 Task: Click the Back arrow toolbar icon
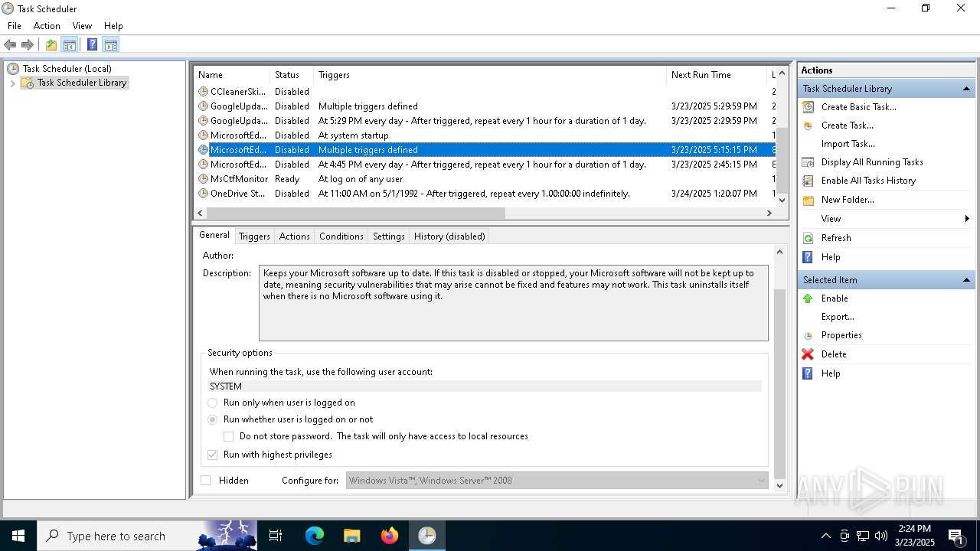[10, 45]
